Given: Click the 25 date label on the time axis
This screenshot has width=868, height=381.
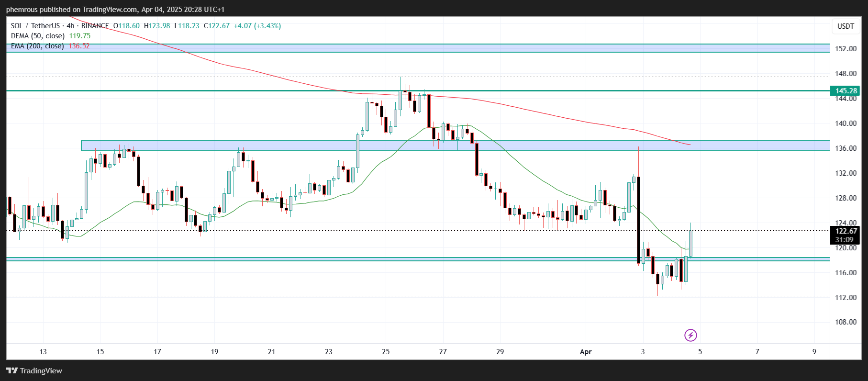Looking at the screenshot, I should [x=386, y=352].
